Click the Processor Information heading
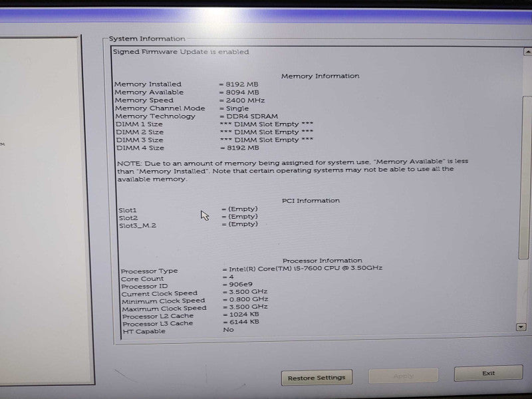 tap(323, 261)
